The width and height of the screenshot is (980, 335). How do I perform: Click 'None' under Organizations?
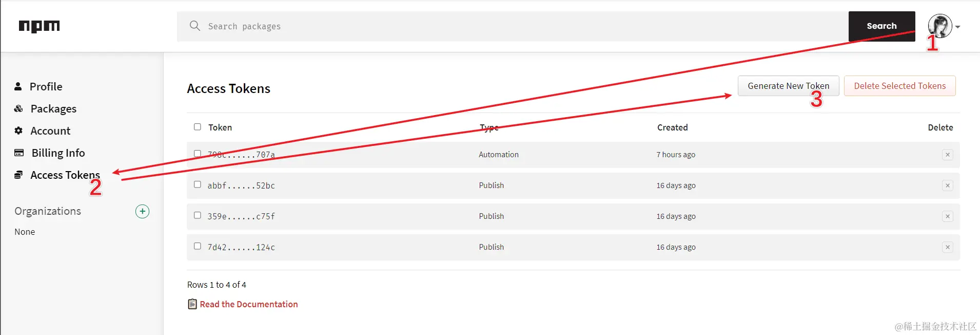(25, 232)
